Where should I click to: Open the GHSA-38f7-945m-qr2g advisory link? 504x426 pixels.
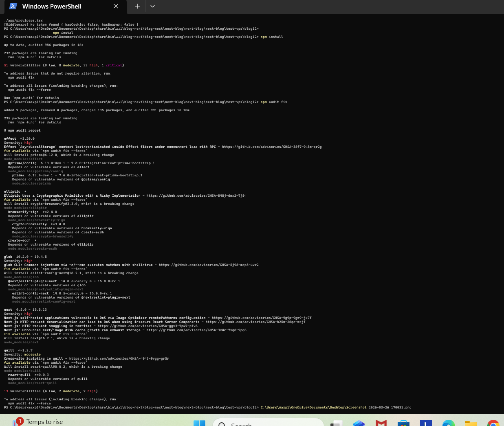(272, 147)
